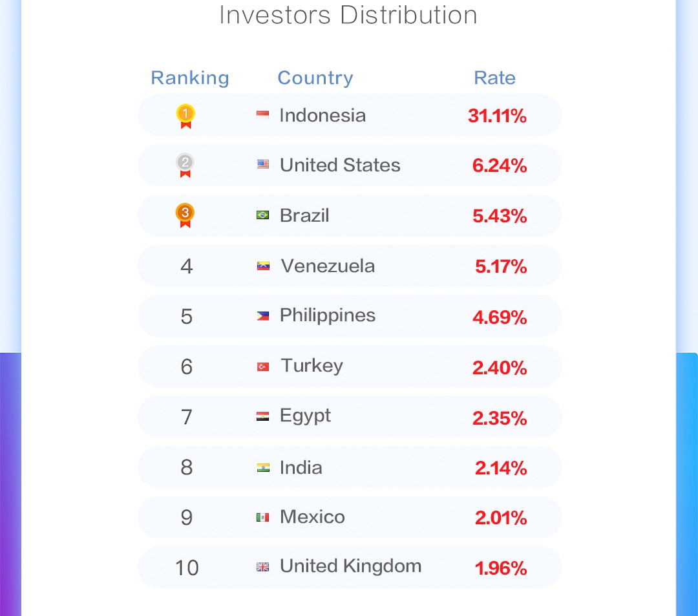Viewport: 698px width, 616px height.
Task: Click the Philippines flag icon
Action: click(x=262, y=316)
